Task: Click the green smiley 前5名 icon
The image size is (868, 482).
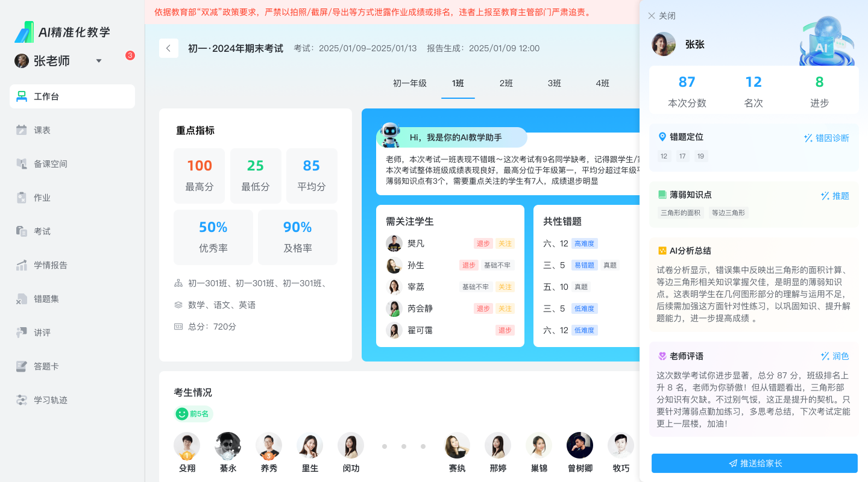Action: pyautogui.click(x=182, y=414)
